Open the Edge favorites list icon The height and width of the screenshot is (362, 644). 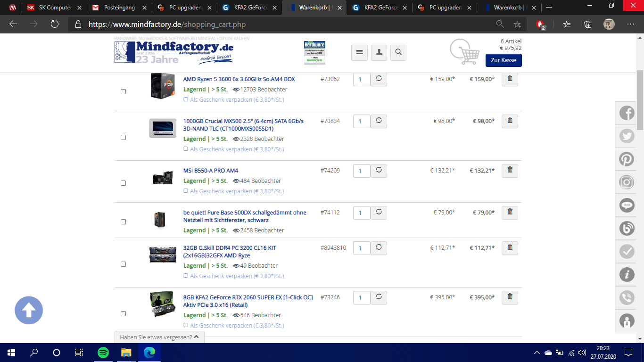[x=567, y=24]
